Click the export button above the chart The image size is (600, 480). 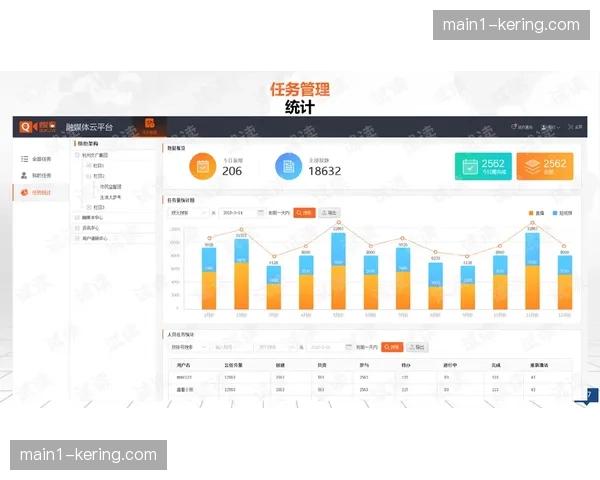click(x=329, y=213)
